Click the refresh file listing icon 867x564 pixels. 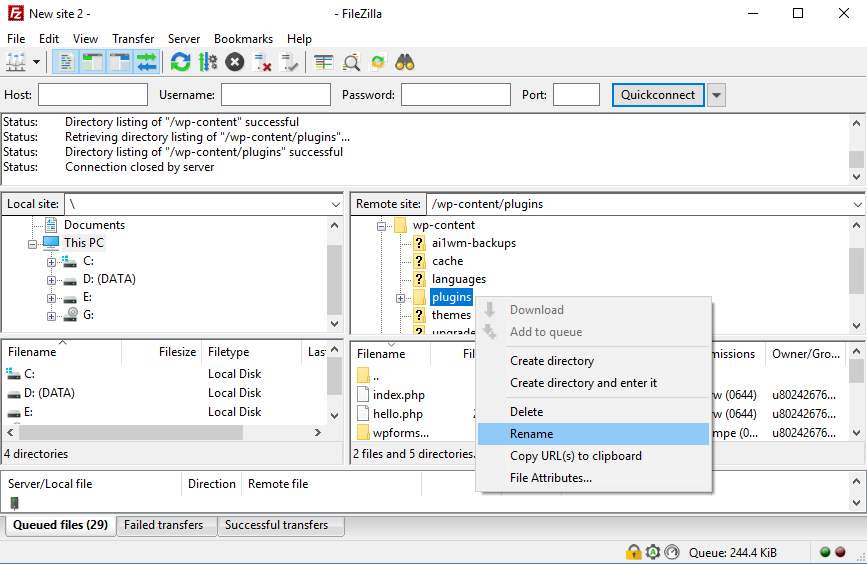click(180, 62)
